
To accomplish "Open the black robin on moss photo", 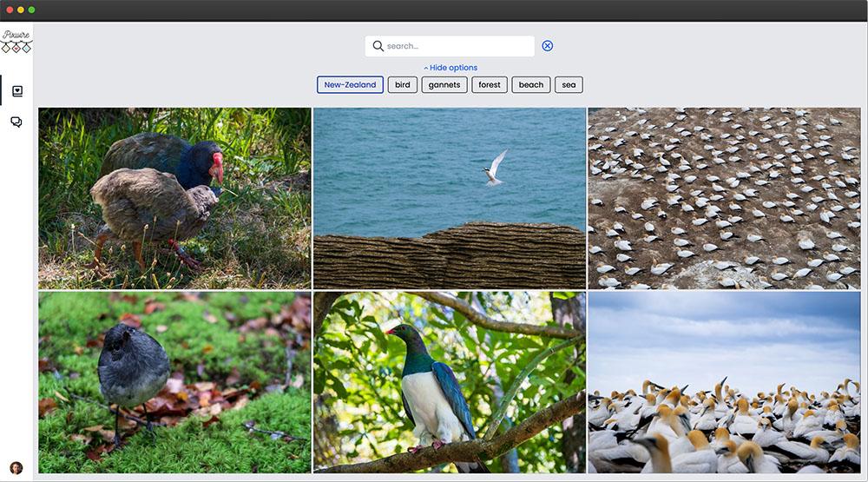I will click(174, 382).
